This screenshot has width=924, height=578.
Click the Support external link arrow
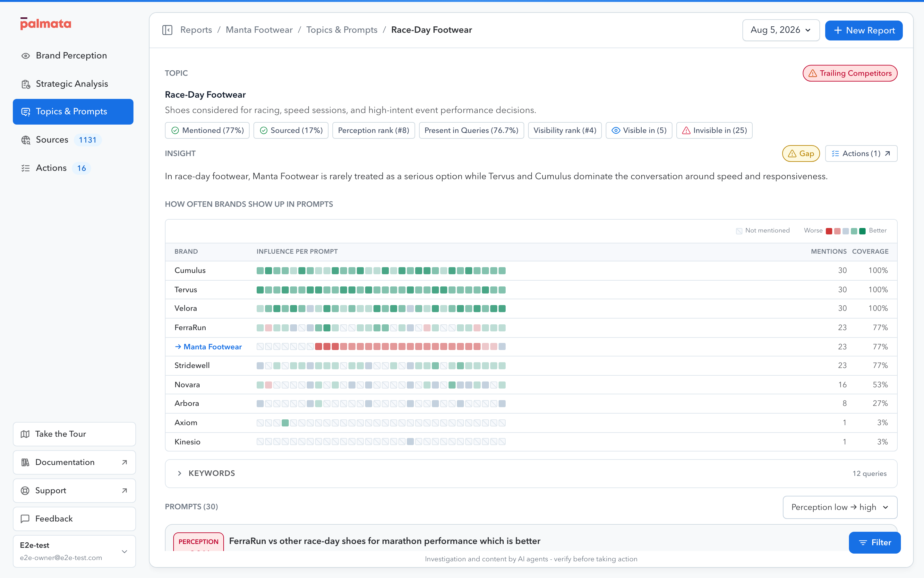pyautogui.click(x=124, y=491)
